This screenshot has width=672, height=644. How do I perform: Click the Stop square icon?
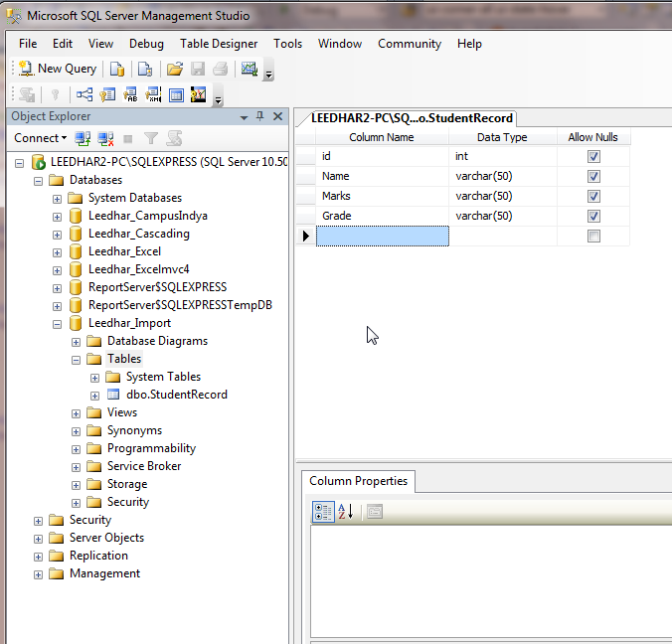127,139
